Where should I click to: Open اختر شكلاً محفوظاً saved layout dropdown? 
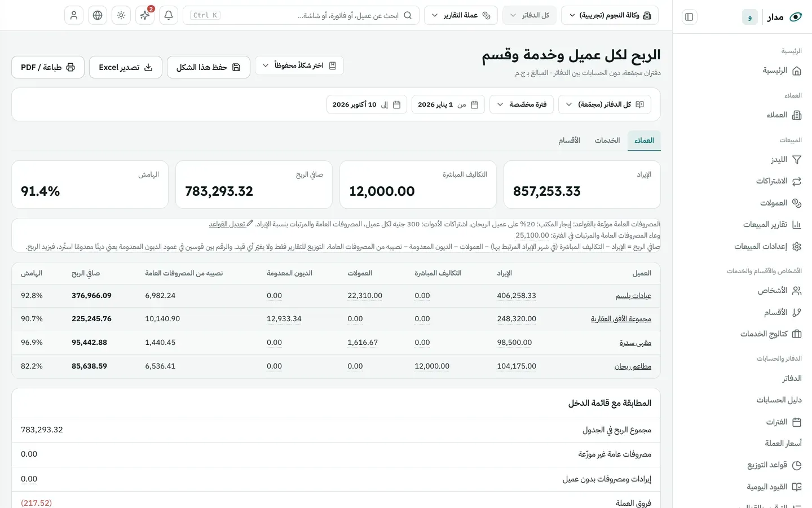[299, 65]
